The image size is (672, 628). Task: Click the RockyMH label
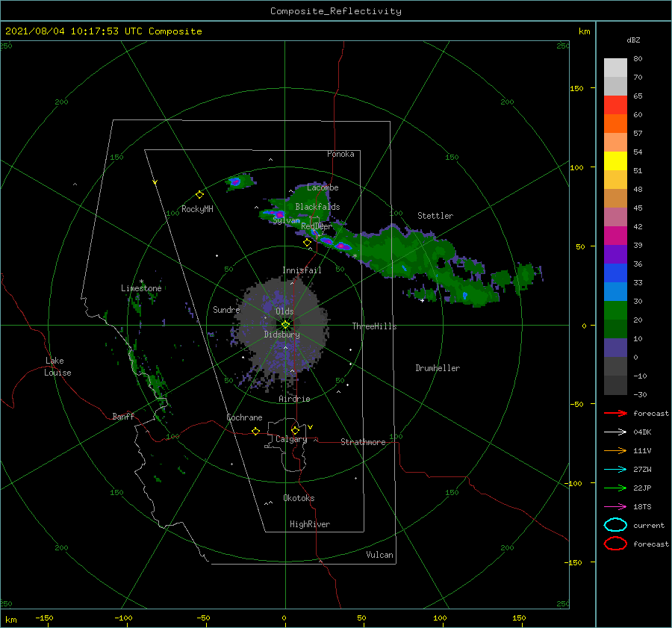point(197,209)
